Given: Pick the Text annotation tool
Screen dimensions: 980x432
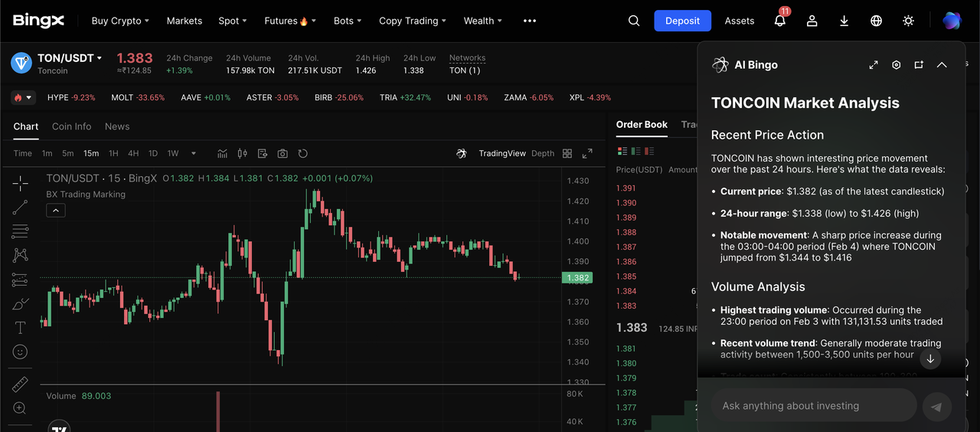Looking at the screenshot, I should (x=20, y=328).
